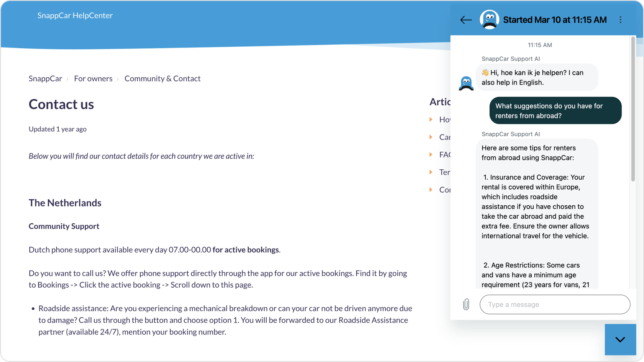
Task: Click the arrow beside the 'Ho' sidebar article
Action: (x=431, y=120)
